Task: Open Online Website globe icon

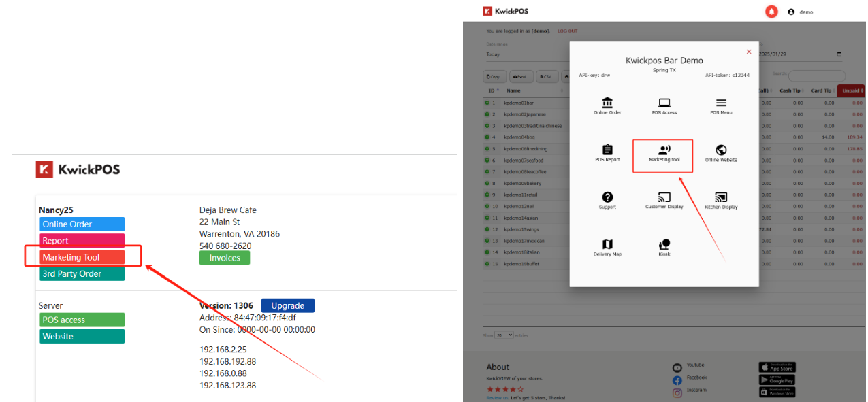Action: tap(721, 150)
